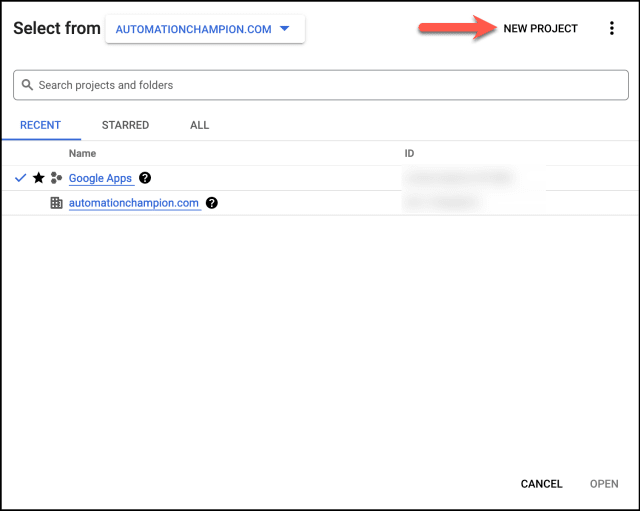Click the Name column header
The width and height of the screenshot is (640, 511).
82,153
